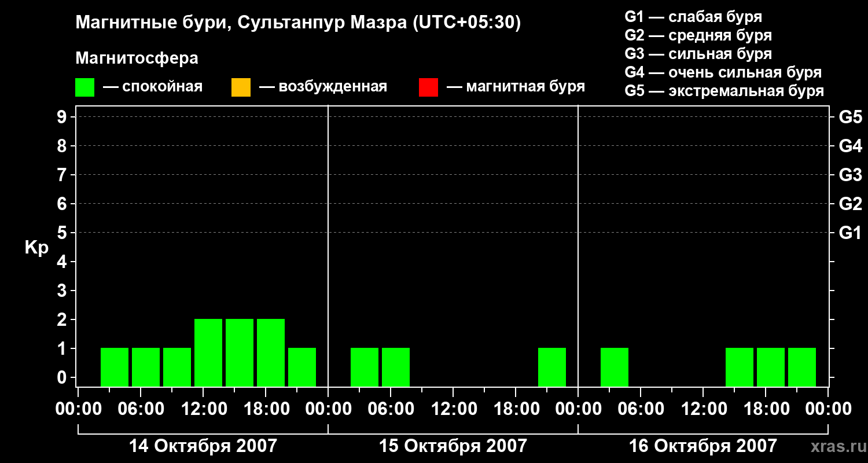The width and height of the screenshot is (868, 463).
Task: Click the 06:00 time label for 16 October
Action: coord(641,409)
